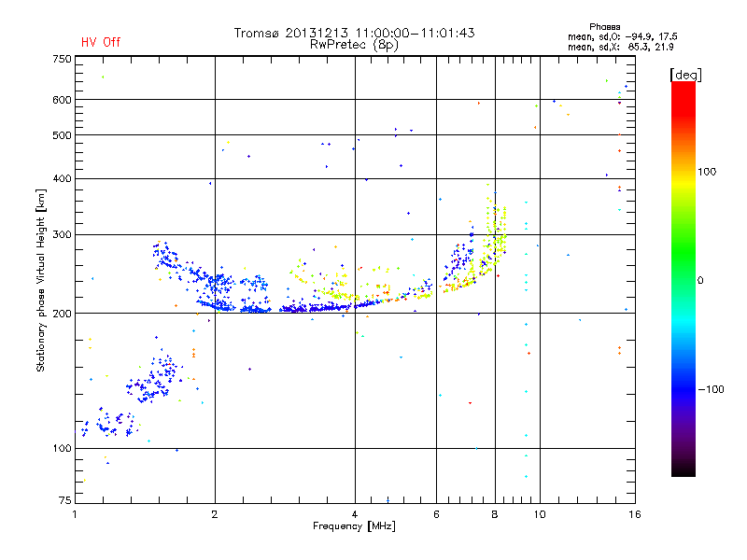Click the '[deg]' colorbar unit label
The width and height of the screenshot is (747, 560).
(x=685, y=75)
